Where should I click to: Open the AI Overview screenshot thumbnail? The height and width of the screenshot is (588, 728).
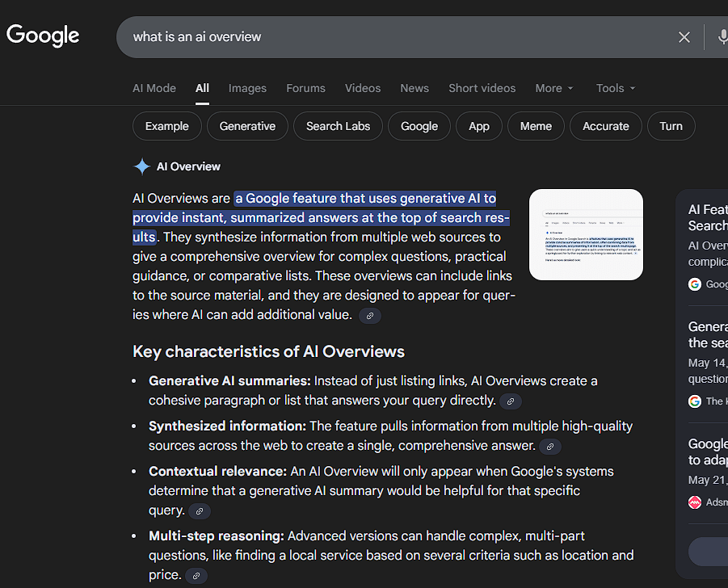click(586, 234)
